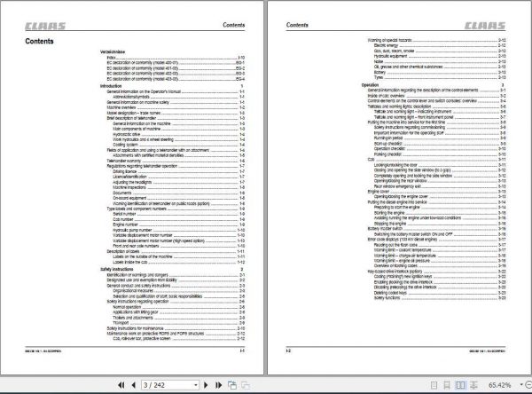The height and width of the screenshot is (394, 532).
Task: Go to the previous page
Action: click(x=134, y=385)
